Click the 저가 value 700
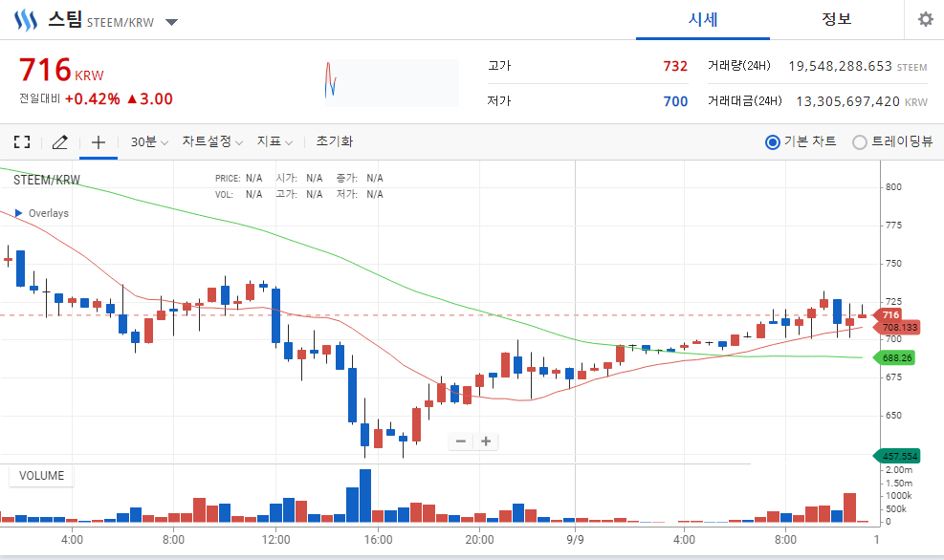Image resolution: width=944 pixels, height=560 pixels. (675, 101)
